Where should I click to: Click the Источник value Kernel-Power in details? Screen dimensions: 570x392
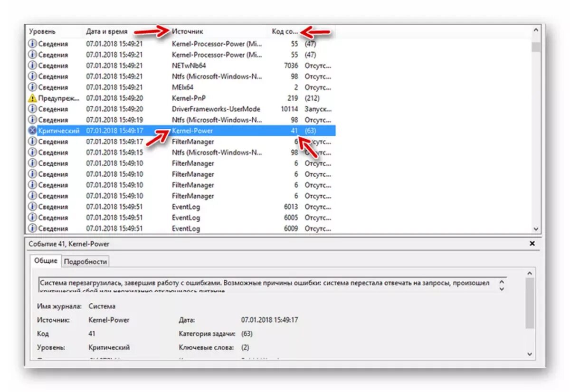tap(109, 320)
